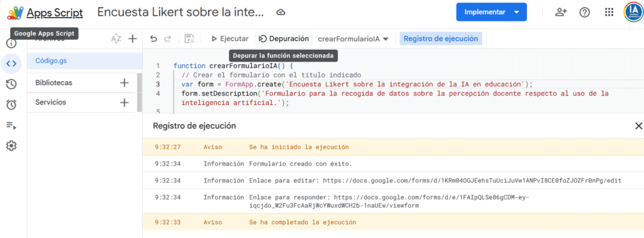Screen dimensions: 644x238
Task: Click the share project add-person icon
Action: (560, 13)
